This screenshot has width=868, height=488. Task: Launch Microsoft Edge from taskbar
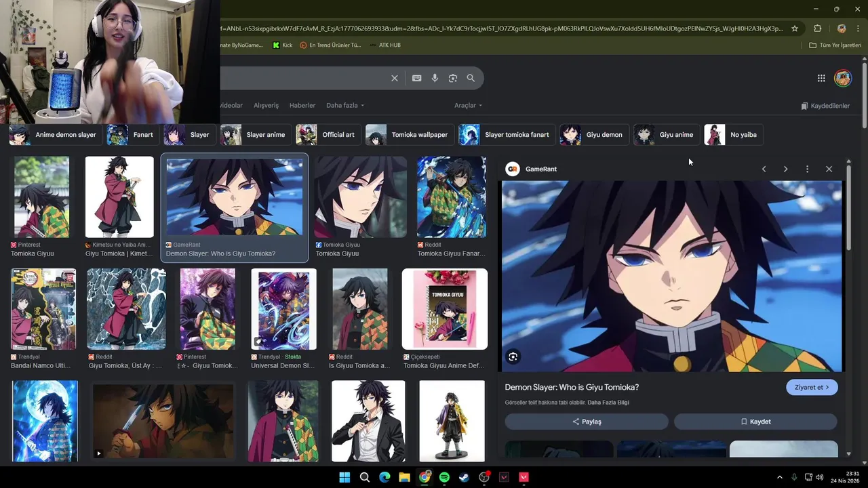[x=384, y=477]
